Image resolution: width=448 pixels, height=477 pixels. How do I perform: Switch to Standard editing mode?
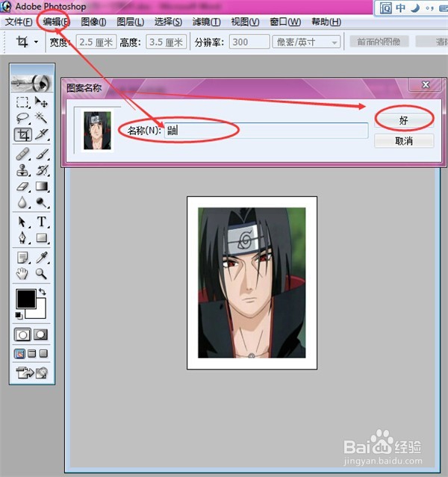[22, 334]
